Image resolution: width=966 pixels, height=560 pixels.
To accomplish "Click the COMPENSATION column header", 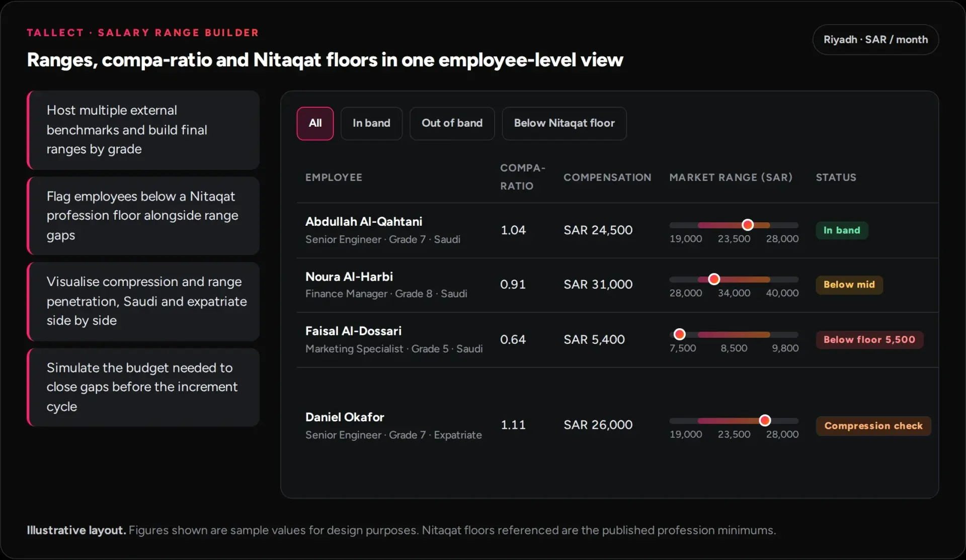I will pyautogui.click(x=607, y=177).
